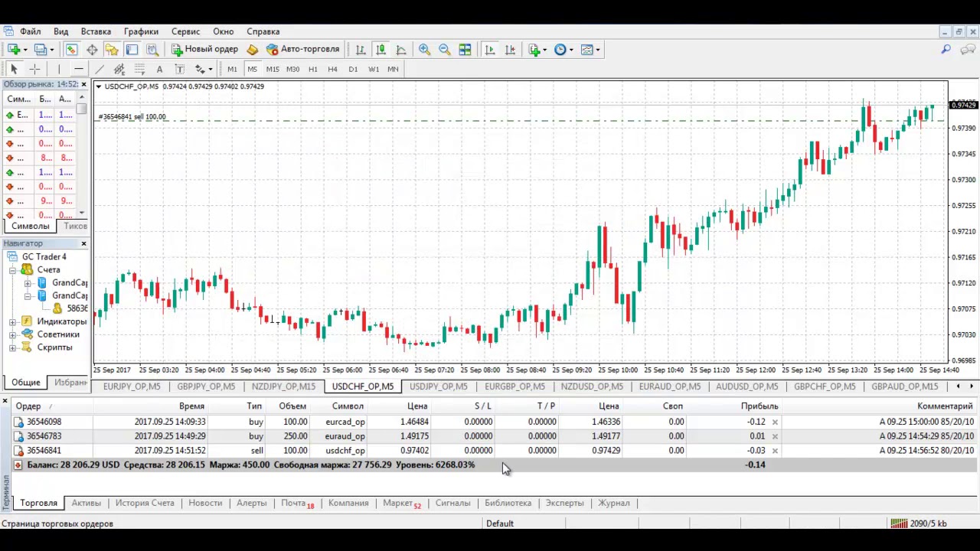Open a new chart from toolbar
The width and height of the screenshot is (980, 551).
coord(14,49)
